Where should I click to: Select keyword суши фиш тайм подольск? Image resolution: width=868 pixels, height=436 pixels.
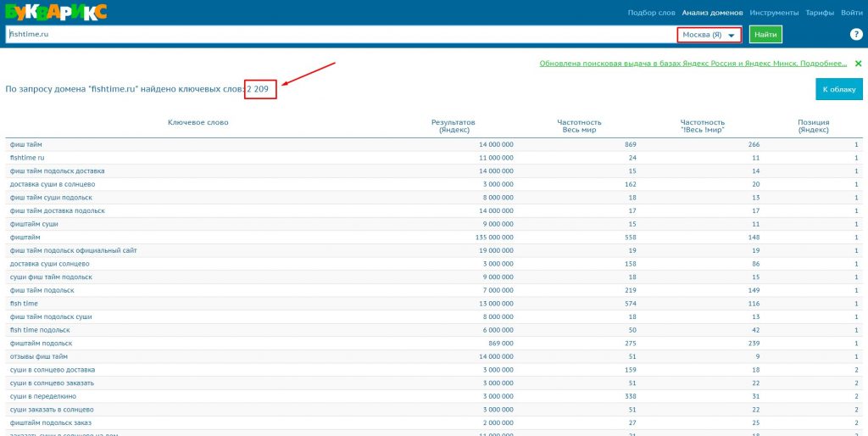(51, 277)
